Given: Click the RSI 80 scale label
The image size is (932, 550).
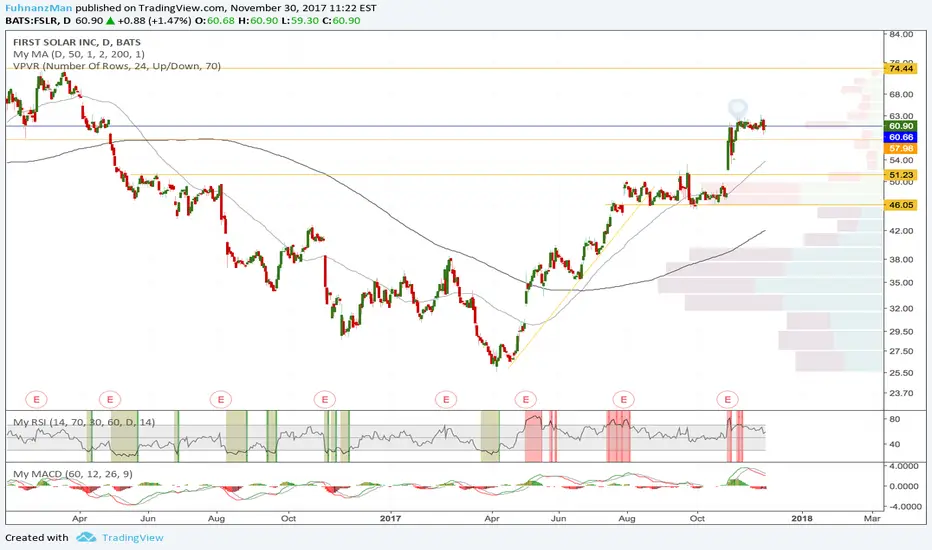Looking at the screenshot, I should (895, 419).
